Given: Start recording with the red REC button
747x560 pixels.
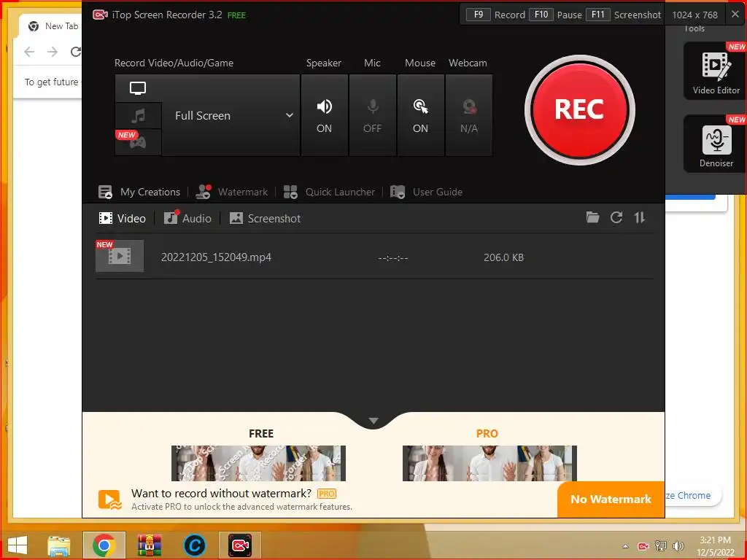Looking at the screenshot, I should [x=579, y=110].
